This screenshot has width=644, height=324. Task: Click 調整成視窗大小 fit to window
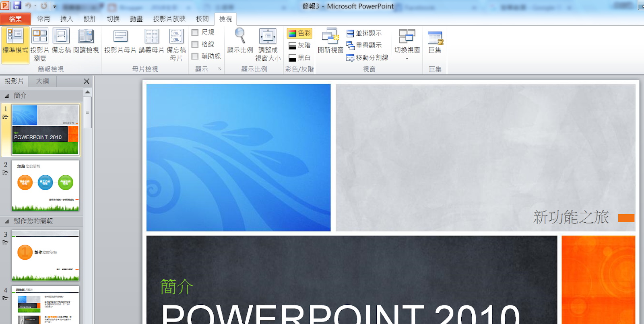point(268,45)
